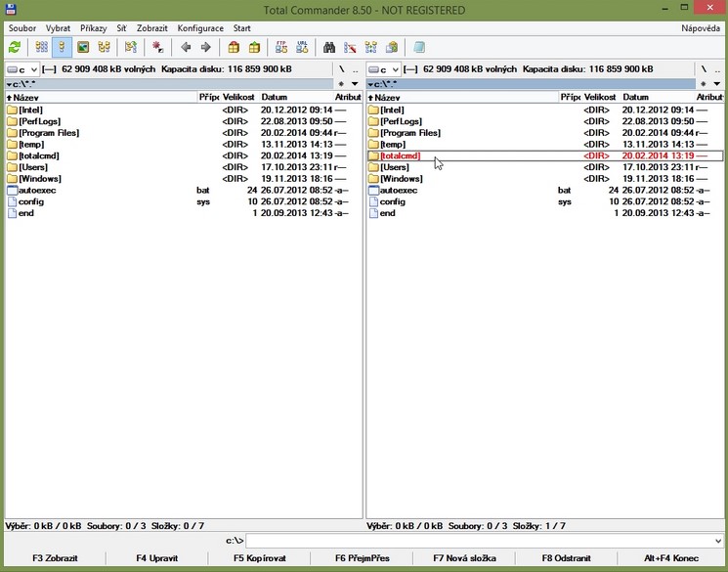The height and width of the screenshot is (572, 728).
Task: Select [PerfLogs] folder in right panel
Action: (545, 121)
